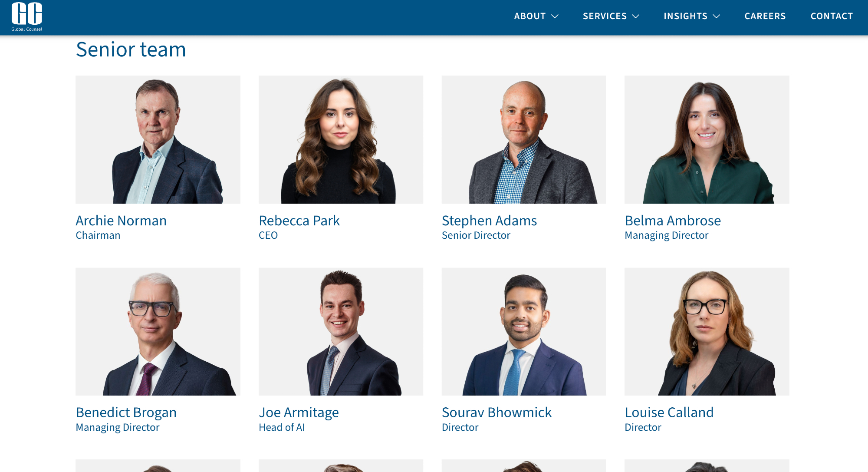The width and height of the screenshot is (868, 472).
Task: Open the Contact page
Action: [832, 16]
